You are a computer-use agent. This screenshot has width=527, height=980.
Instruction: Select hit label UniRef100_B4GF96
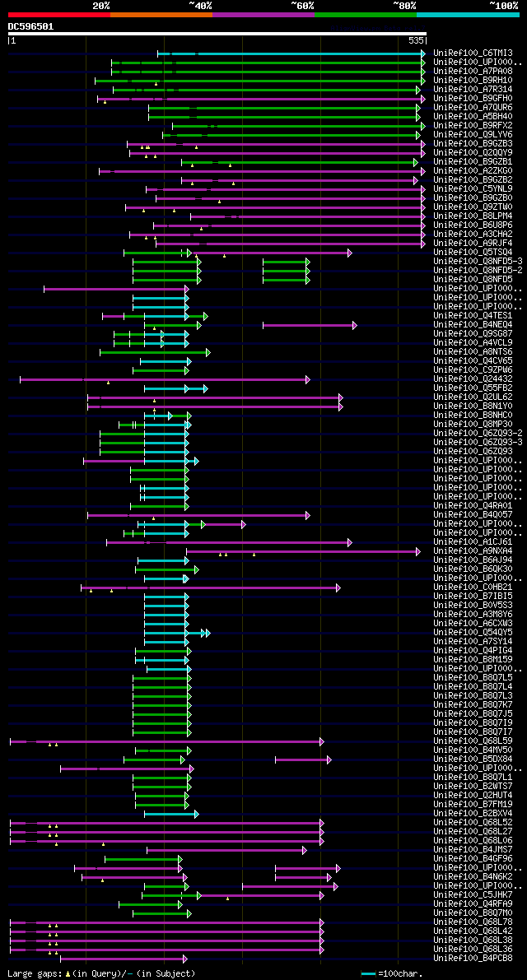[473, 859]
